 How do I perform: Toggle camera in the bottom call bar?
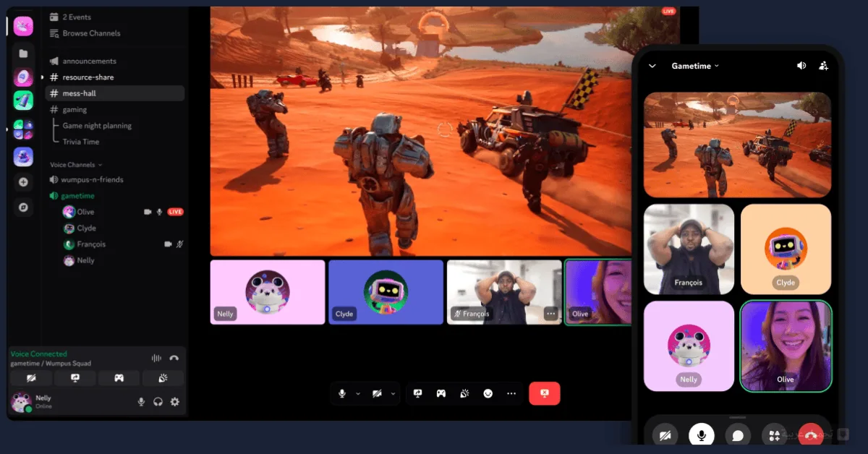pos(377,393)
